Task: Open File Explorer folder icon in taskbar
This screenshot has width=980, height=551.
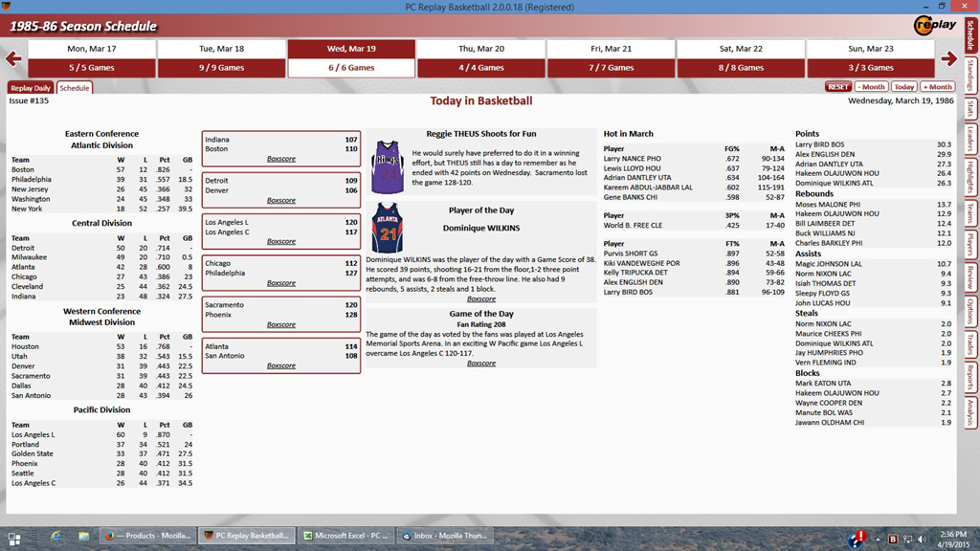Action: pyautogui.click(x=84, y=536)
